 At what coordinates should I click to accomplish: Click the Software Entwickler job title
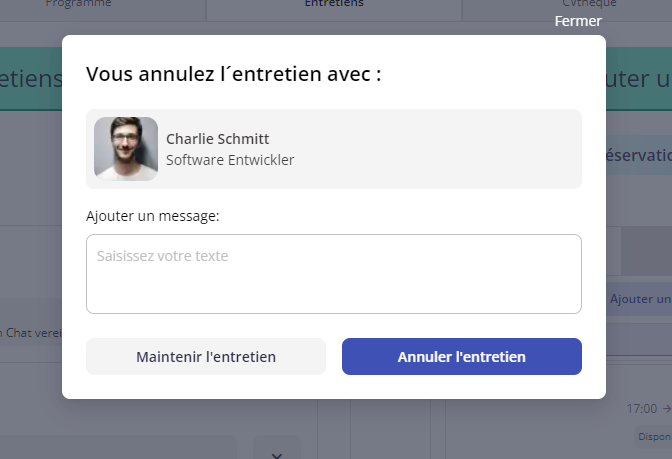pos(230,159)
